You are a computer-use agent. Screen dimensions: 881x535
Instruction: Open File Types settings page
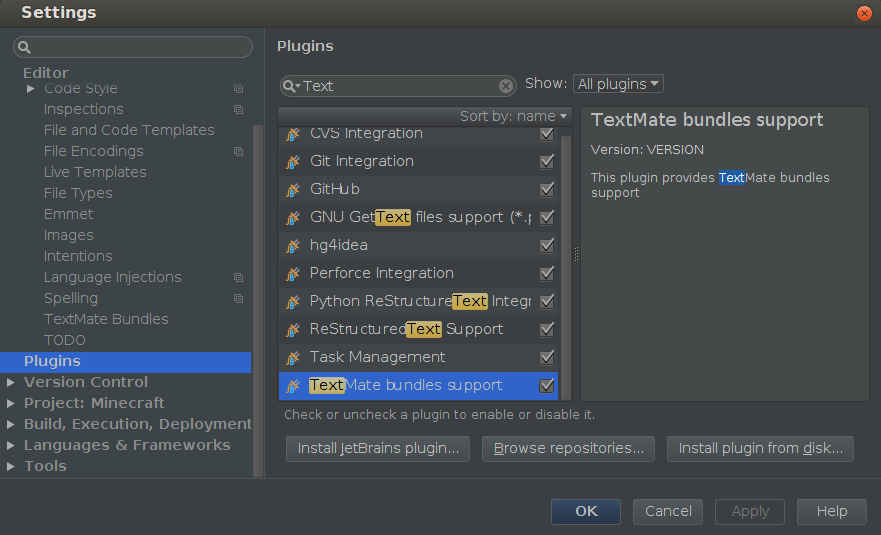pyautogui.click(x=78, y=193)
